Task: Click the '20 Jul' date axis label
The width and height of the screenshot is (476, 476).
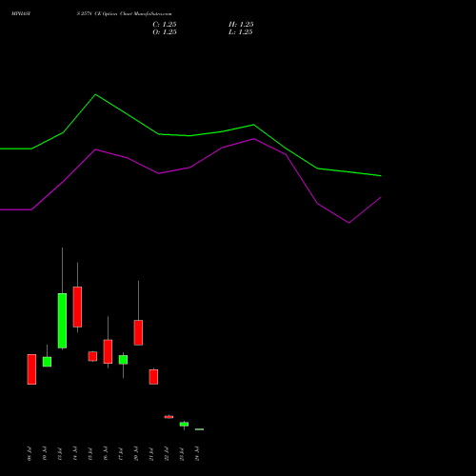Action: point(136,453)
